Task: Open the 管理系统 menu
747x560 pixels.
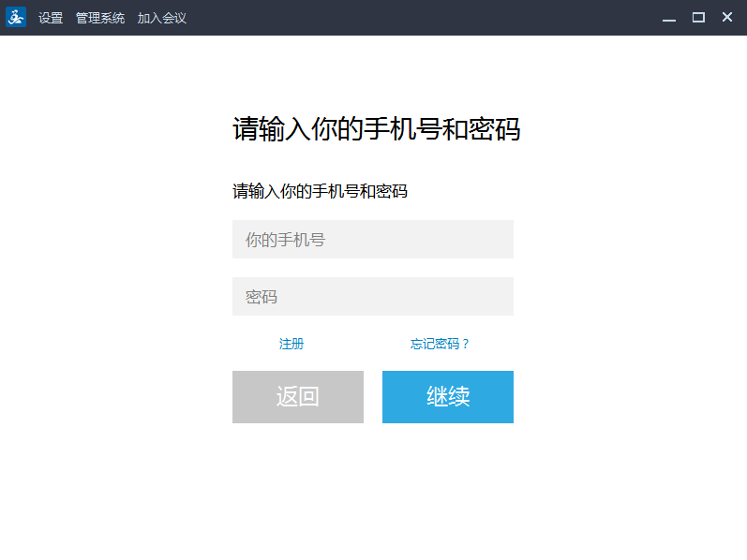Action: (100, 18)
